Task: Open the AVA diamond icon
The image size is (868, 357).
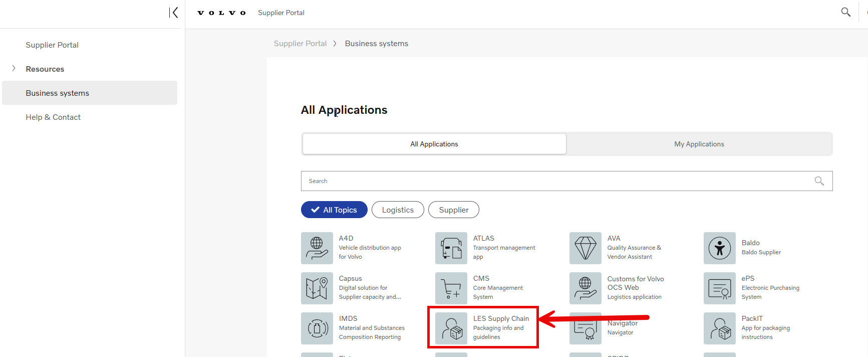Action: (x=586, y=248)
